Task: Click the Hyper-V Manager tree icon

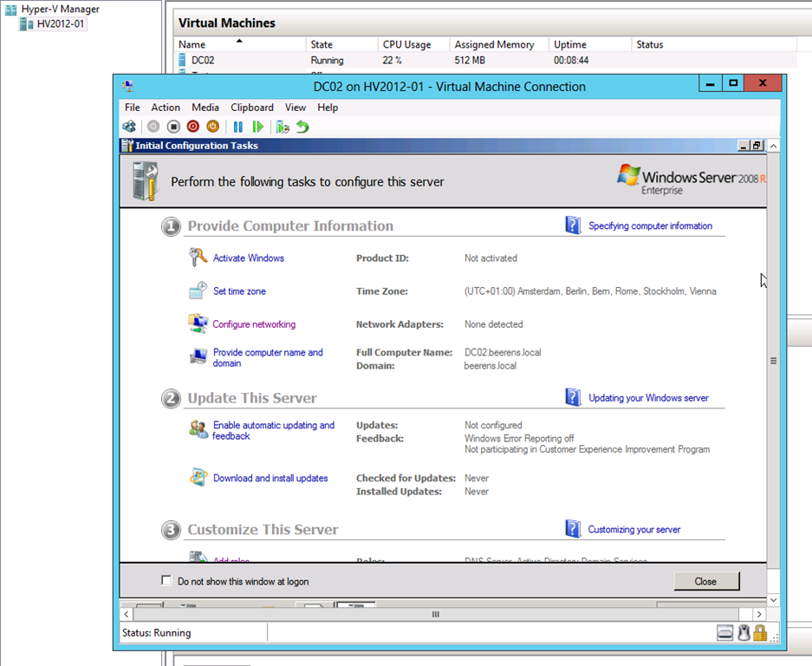Action: coord(10,10)
